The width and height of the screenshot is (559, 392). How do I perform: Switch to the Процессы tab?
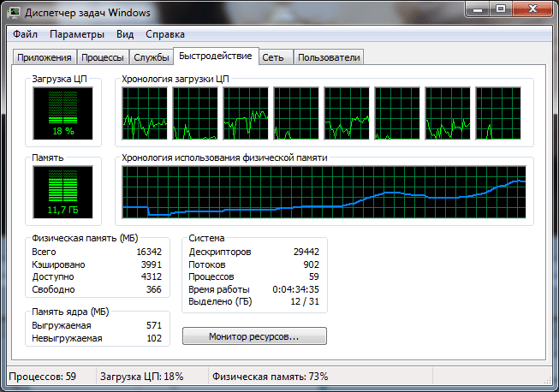(103, 57)
